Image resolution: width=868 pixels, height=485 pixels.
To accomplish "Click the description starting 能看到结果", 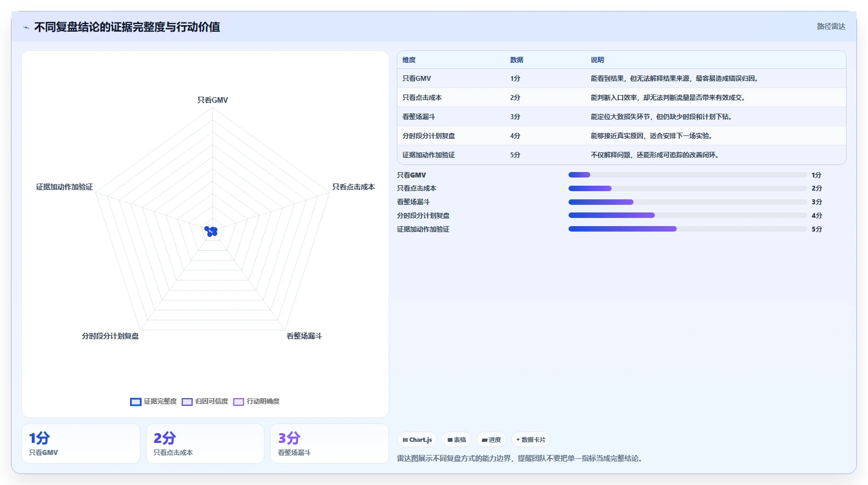I will (x=675, y=79).
